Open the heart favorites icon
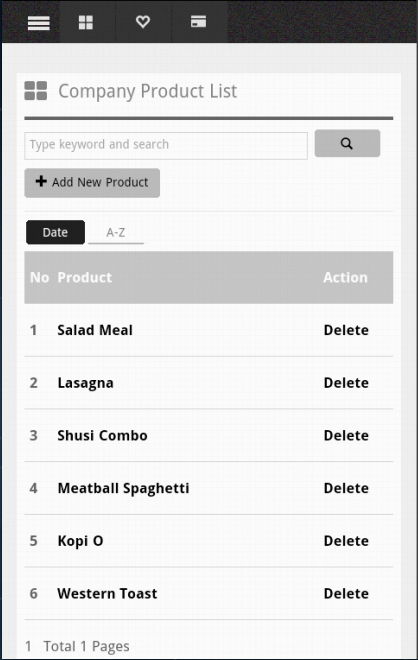 coord(143,21)
